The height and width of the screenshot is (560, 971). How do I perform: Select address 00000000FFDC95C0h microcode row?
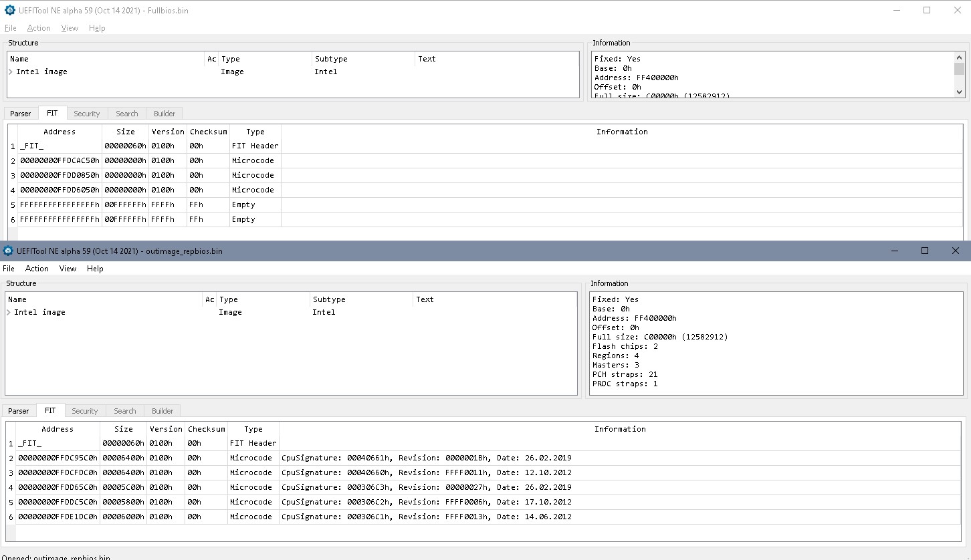(58, 458)
